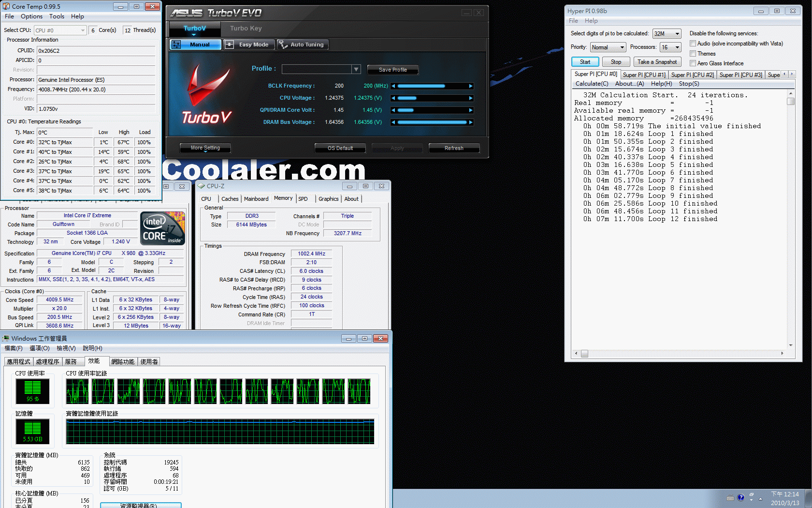Open Hyper PI File menu
Viewport: 812px width, 508px height.
point(573,21)
